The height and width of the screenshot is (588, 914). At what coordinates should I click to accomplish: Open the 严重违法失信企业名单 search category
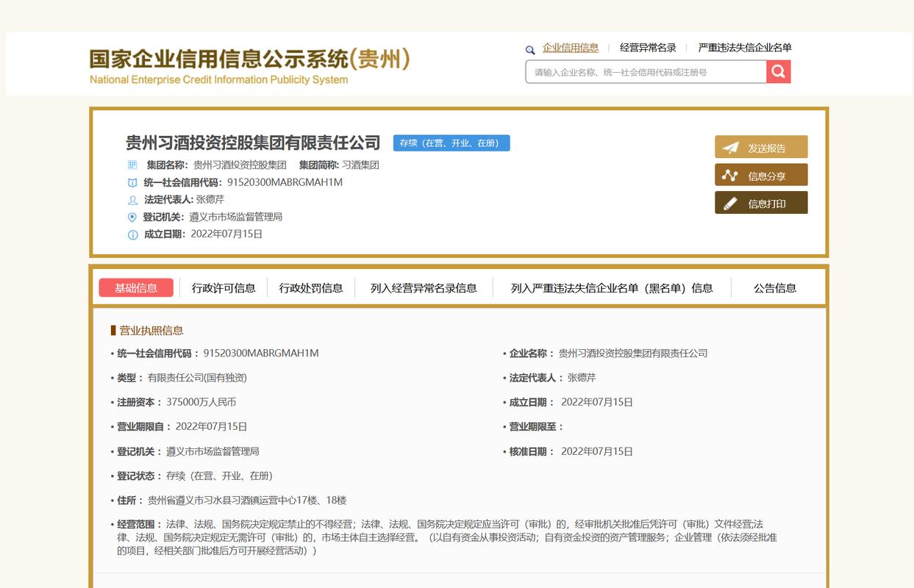point(745,48)
